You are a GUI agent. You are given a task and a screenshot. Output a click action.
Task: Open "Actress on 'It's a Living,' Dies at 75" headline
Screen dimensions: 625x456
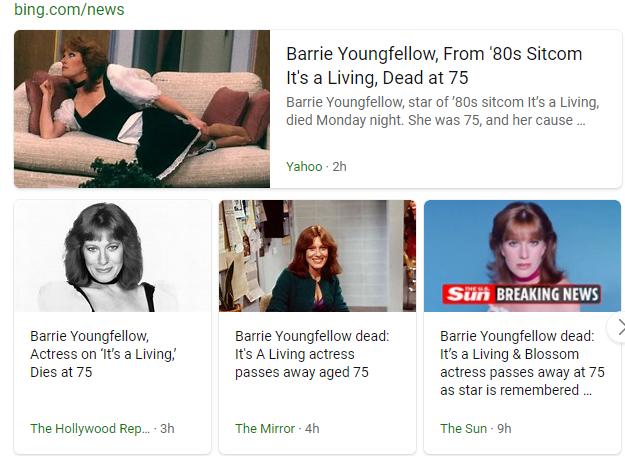point(104,354)
